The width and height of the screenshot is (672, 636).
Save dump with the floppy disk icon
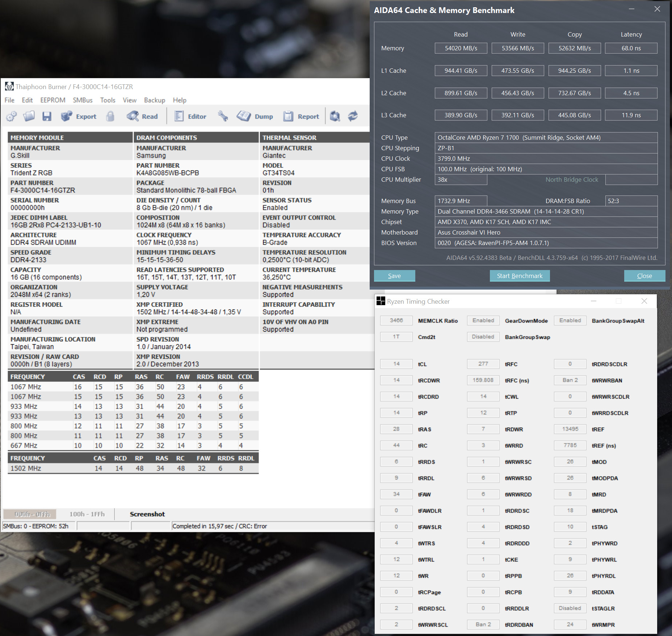pos(47,116)
